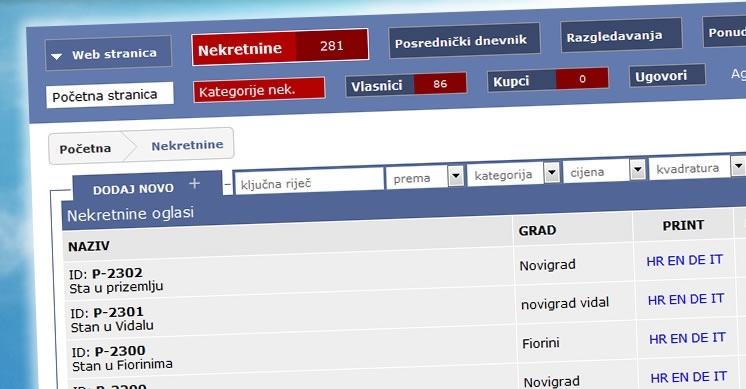The image size is (746, 389).
Task: Open Kupci section
Action: pos(548,80)
